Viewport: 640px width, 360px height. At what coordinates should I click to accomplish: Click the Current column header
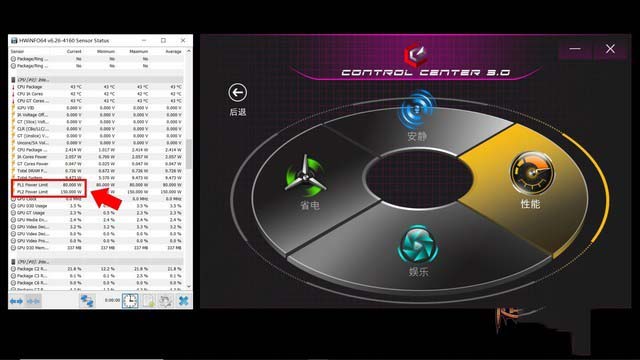click(74, 51)
